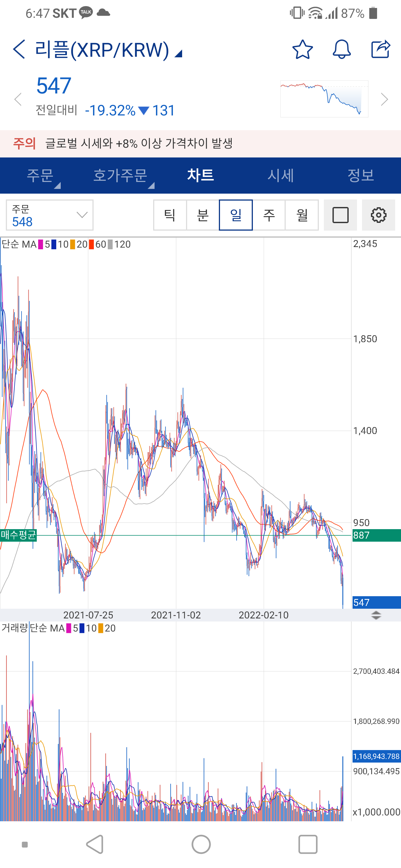401x868 pixels.
Task: Open the 정보 tab
Action: point(361,176)
